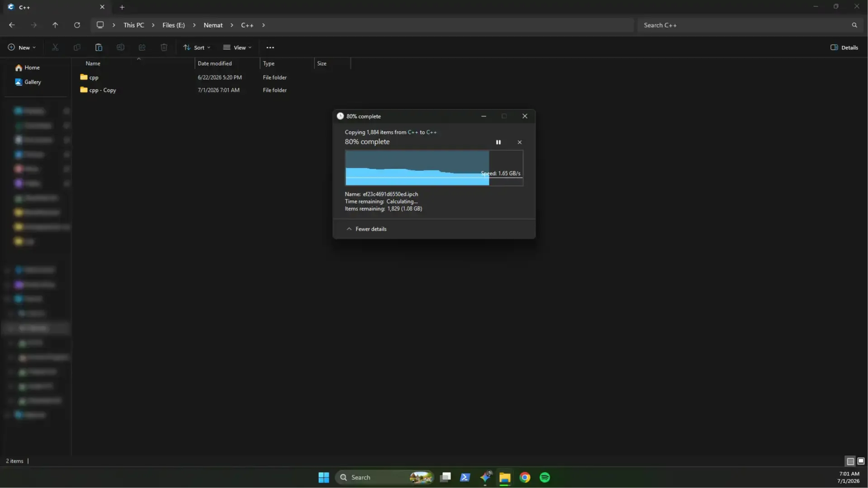Switch to large thumbnails view icon
The image size is (868, 488).
(x=861, y=461)
